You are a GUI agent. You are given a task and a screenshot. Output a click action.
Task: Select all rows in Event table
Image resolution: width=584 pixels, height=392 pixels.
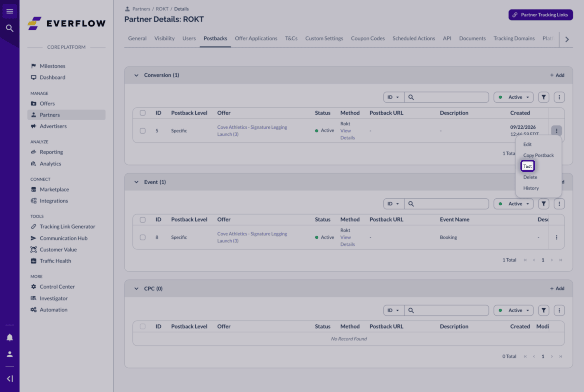142,220
